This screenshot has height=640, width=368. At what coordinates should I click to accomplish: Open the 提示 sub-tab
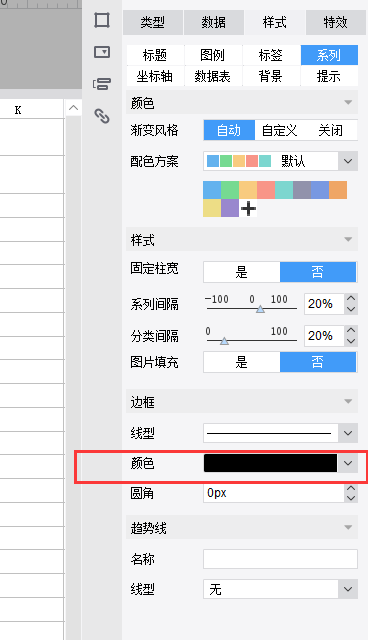click(329, 76)
